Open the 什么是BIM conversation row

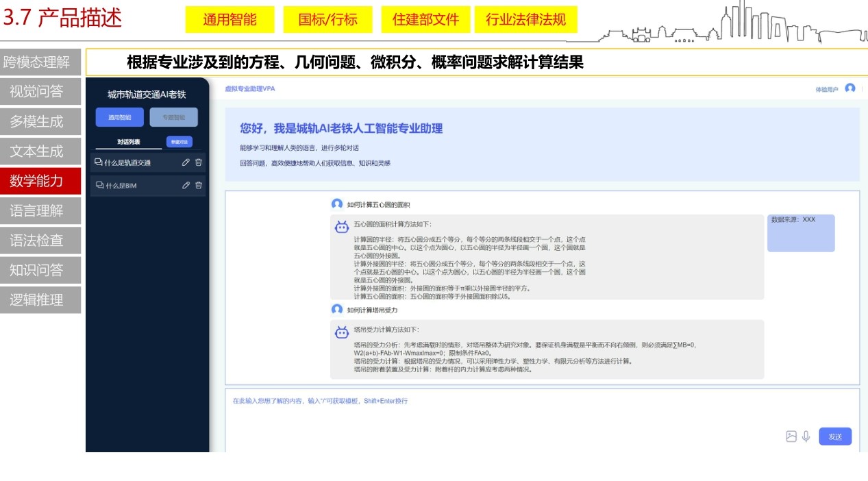[148, 185]
